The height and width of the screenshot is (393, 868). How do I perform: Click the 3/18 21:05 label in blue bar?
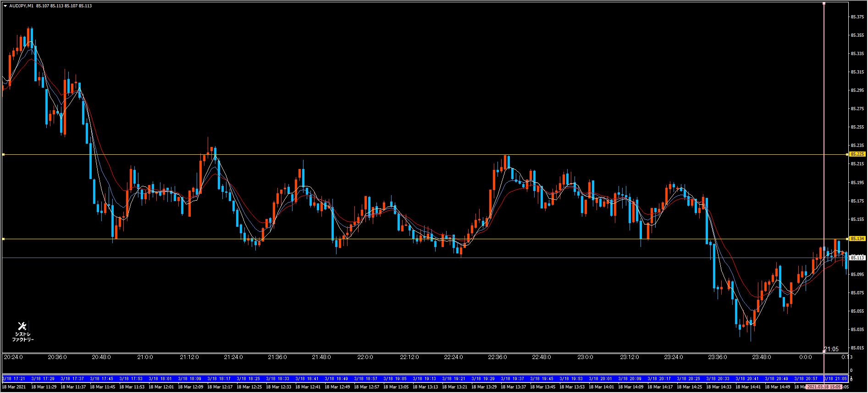point(835,379)
